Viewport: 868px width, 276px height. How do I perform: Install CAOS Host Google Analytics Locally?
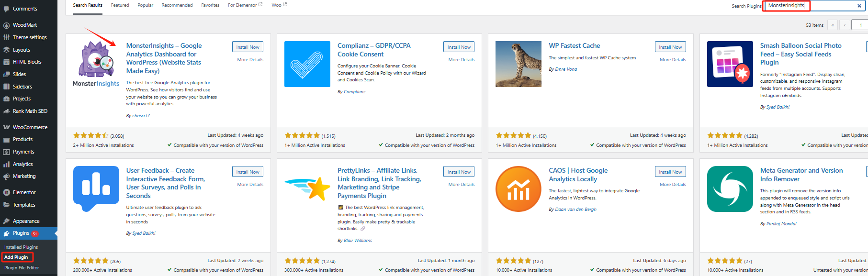[x=670, y=172]
